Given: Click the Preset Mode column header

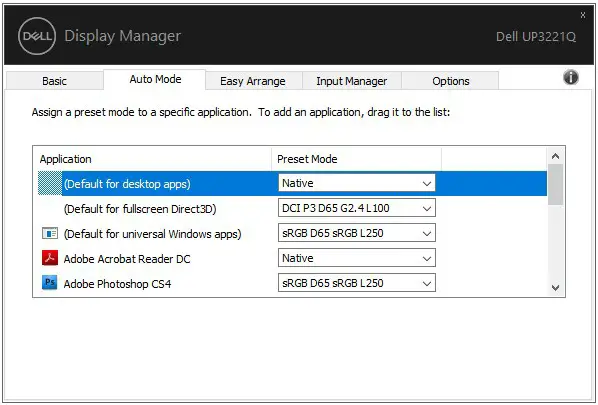Looking at the screenshot, I should (357, 159).
